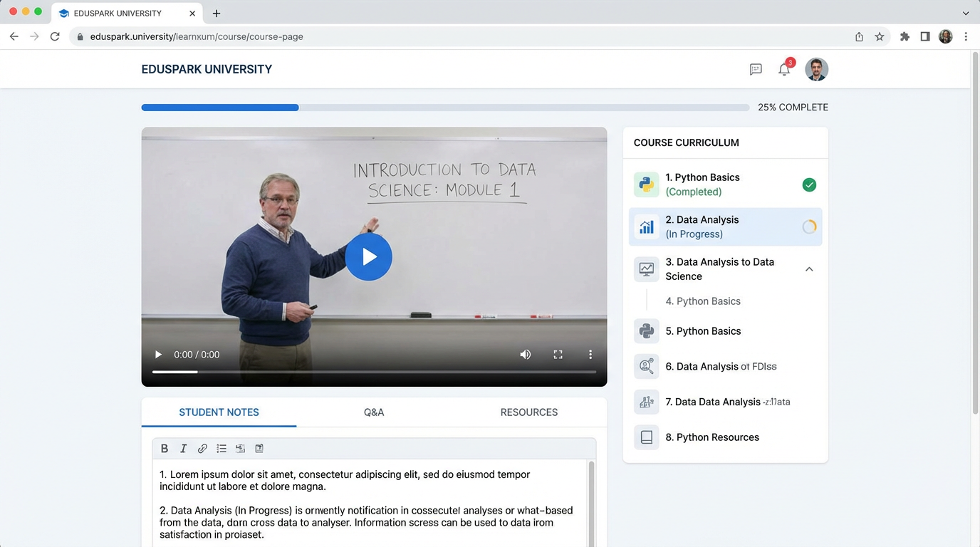The image size is (980, 547).
Task: Switch to the Resources tab
Action: pos(528,412)
